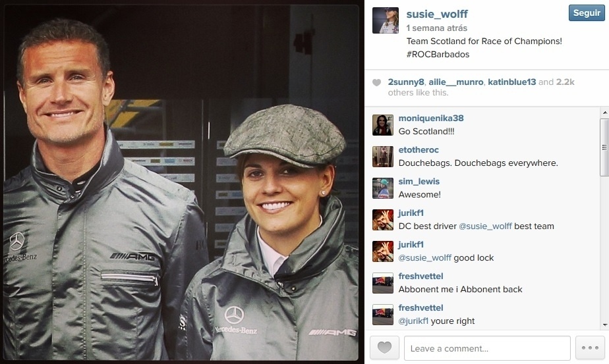Screen dimensions: 609x364
Task: Open etotheroc's avatar picture
Action: point(382,157)
